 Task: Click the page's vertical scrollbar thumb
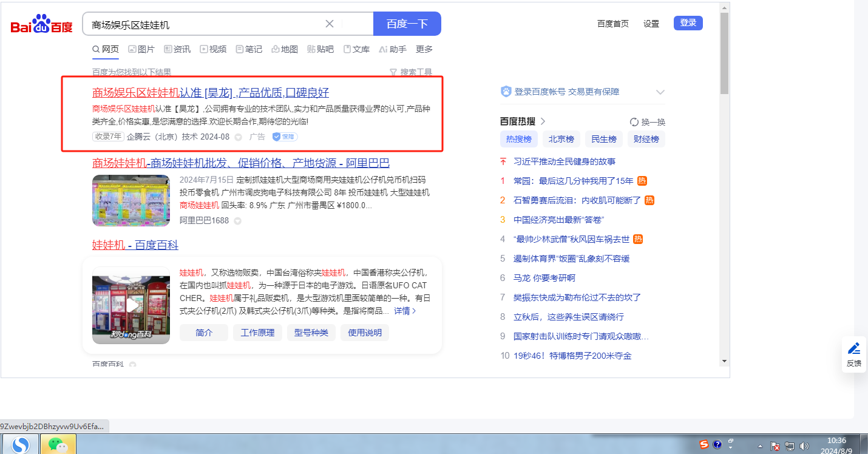724,53
